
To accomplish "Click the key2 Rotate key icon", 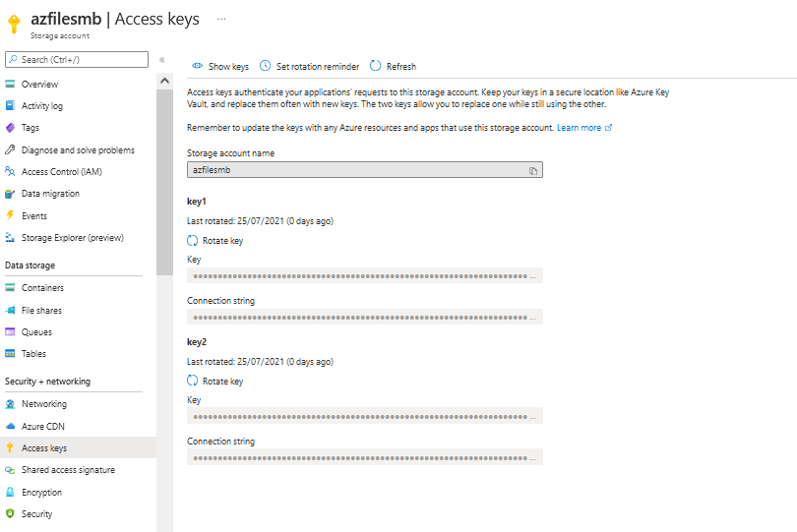I will (x=192, y=381).
